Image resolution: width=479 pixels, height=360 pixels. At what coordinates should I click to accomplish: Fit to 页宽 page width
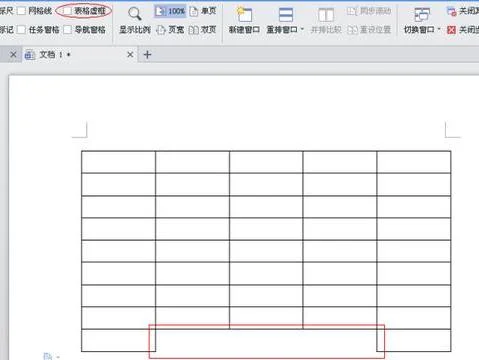pyautogui.click(x=170, y=30)
